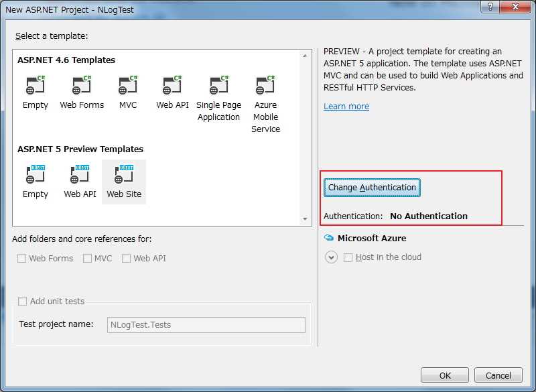The height and width of the screenshot is (392, 536).
Task: Click the PREVIEW template description text
Action: click(x=423, y=70)
